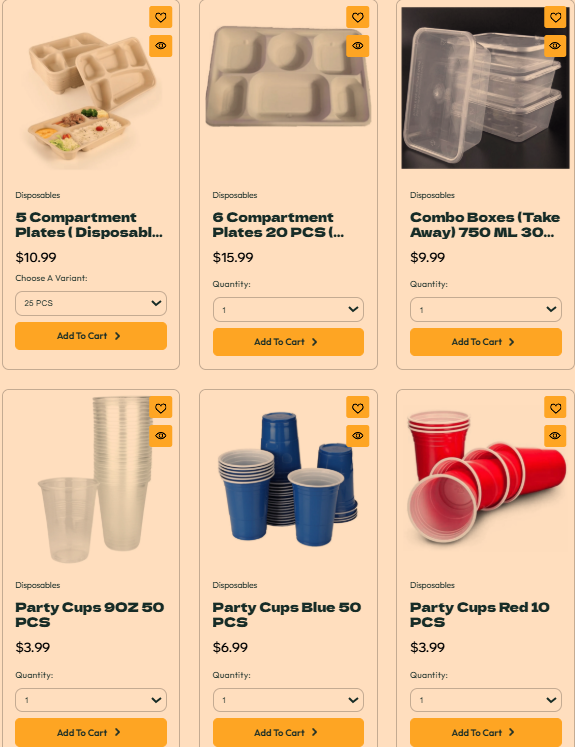The width and height of the screenshot is (575, 747).
Task: Wishlist the 6 Compartment Plates with heart icon
Action: (x=358, y=17)
